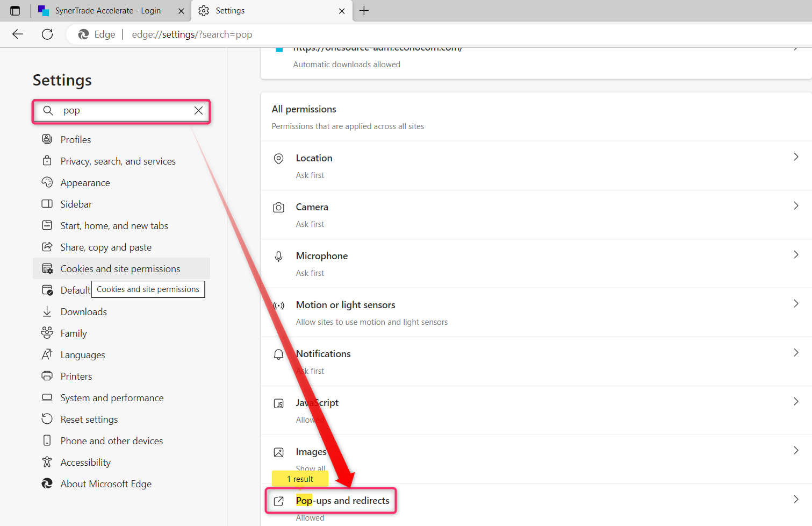Close the SynerTrade Accelerate tab
This screenshot has width=812, height=526.
tap(181, 11)
